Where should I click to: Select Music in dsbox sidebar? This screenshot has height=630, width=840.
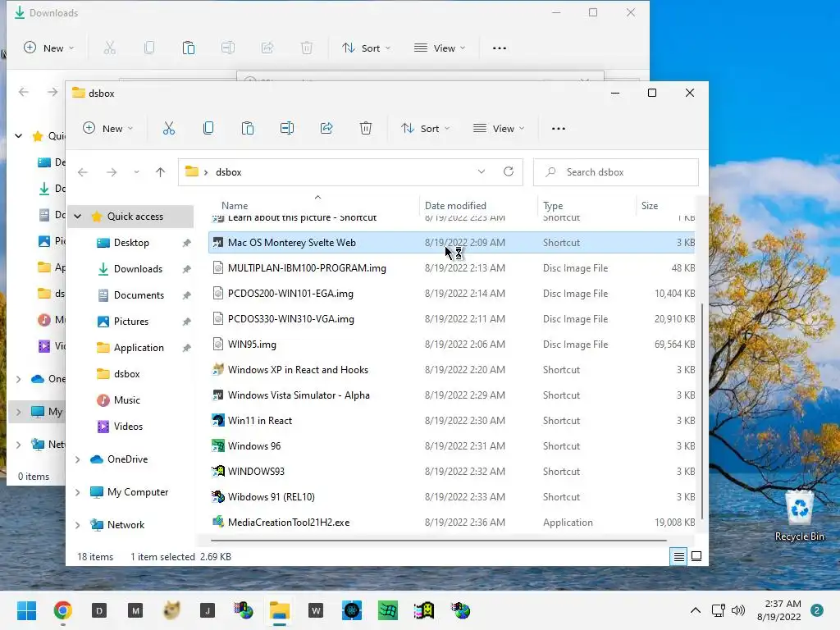(x=126, y=400)
